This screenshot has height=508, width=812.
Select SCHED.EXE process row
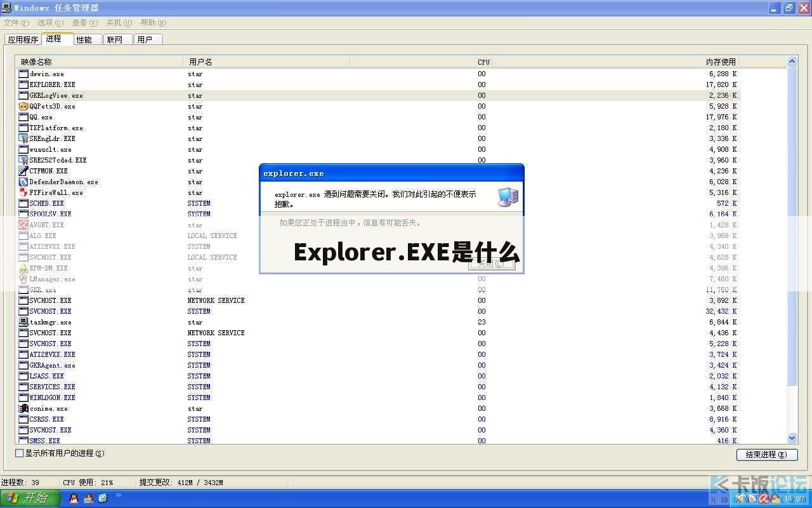378,203
